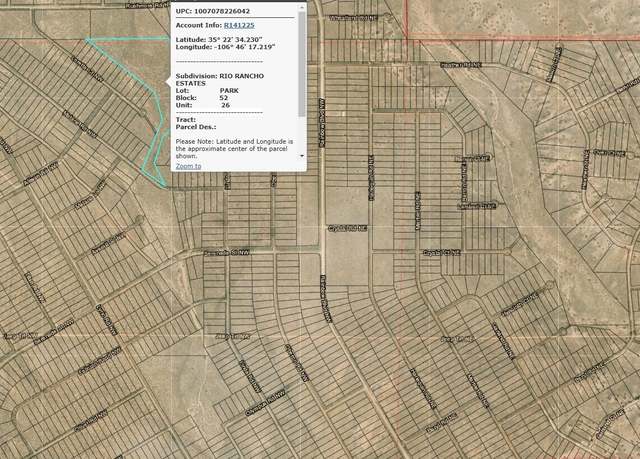Click the Lot value PARK
This screenshot has width=640, height=459.
pos(229,91)
